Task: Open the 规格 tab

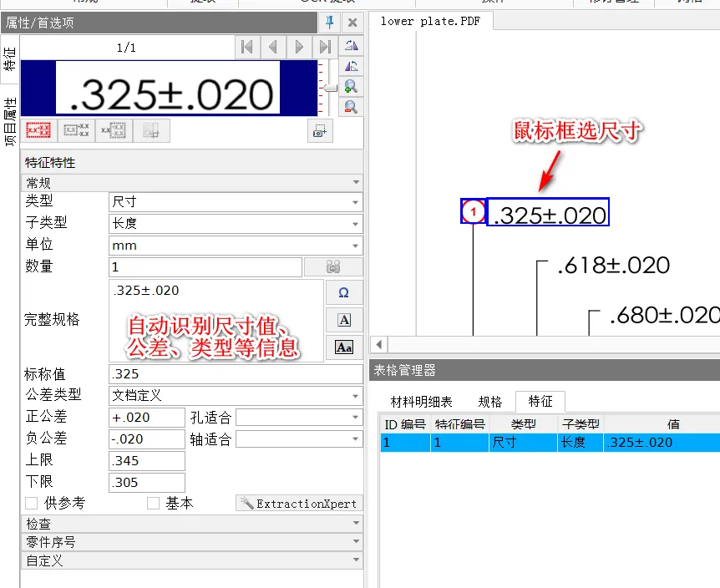Action: point(490,402)
